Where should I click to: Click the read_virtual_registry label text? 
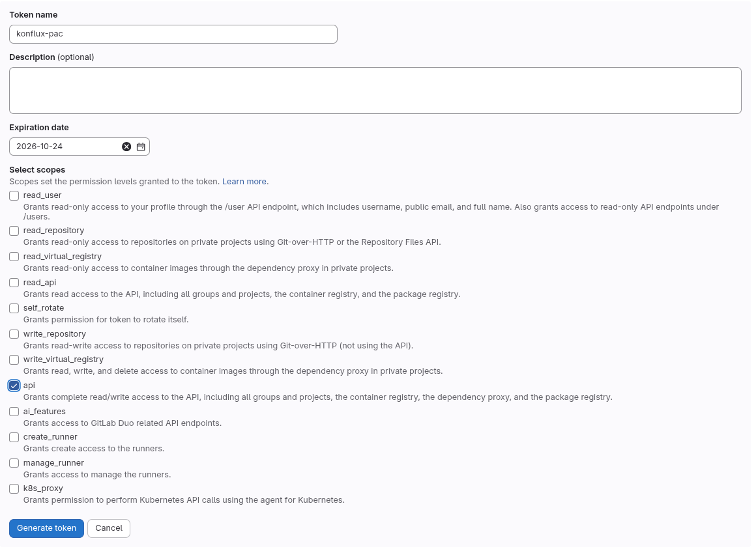(63, 256)
